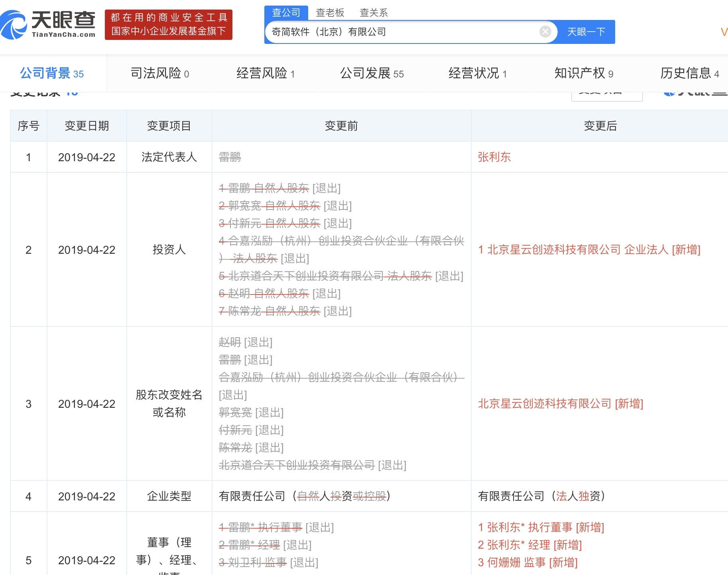
Task: Open the 知识产权 9 tab
Action: pos(584,73)
